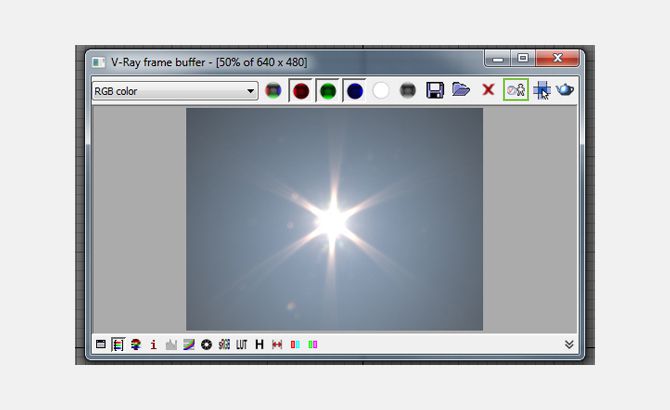Click the bold H icon
The height and width of the screenshot is (410, 670).
(259, 344)
